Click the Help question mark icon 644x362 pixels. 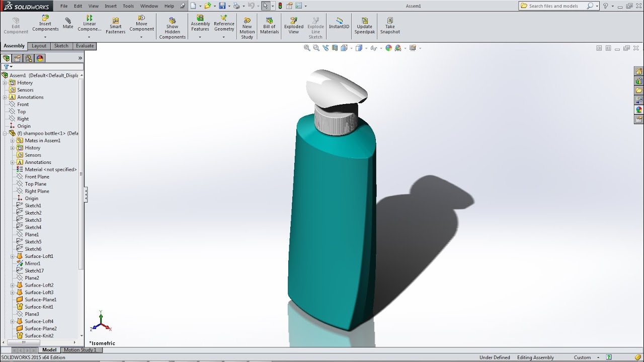coord(605,6)
